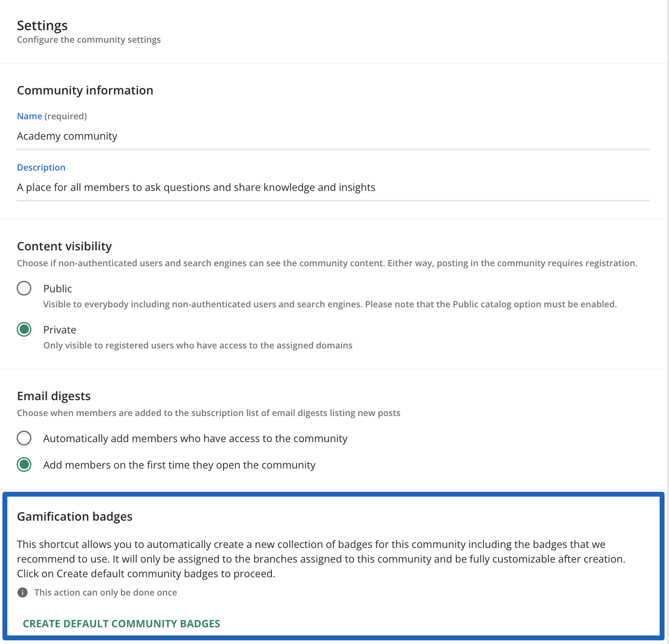
Task: Click the "Public" option label text
Action: (x=57, y=289)
